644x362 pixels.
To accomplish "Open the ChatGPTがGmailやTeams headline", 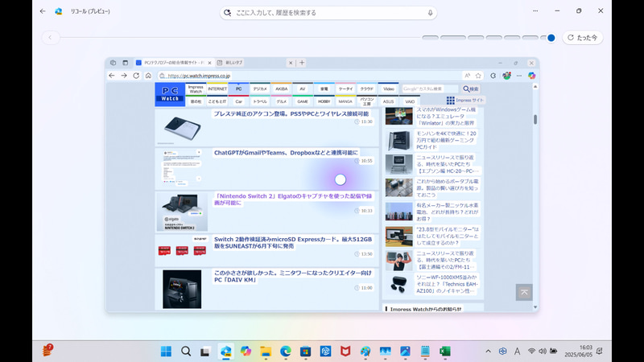I will (x=286, y=153).
